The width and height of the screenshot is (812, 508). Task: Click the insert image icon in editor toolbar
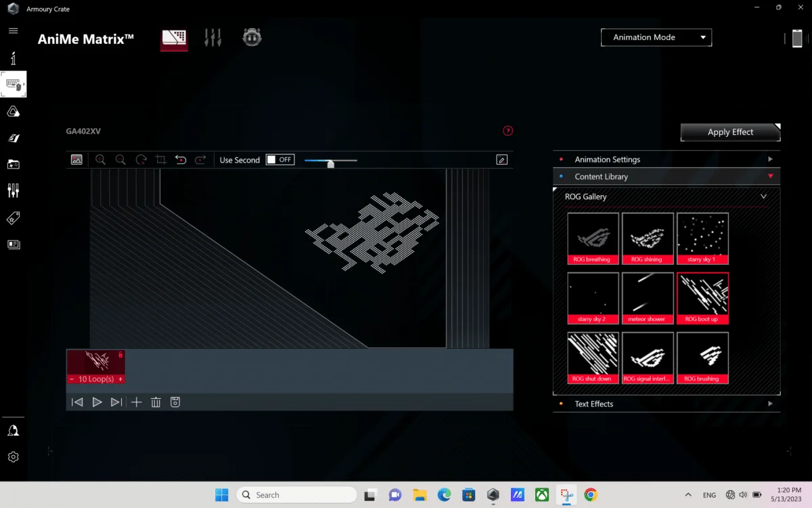pos(76,160)
